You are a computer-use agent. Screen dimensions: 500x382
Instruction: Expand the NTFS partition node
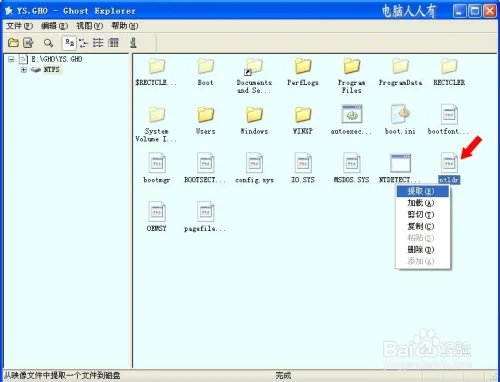coord(23,70)
